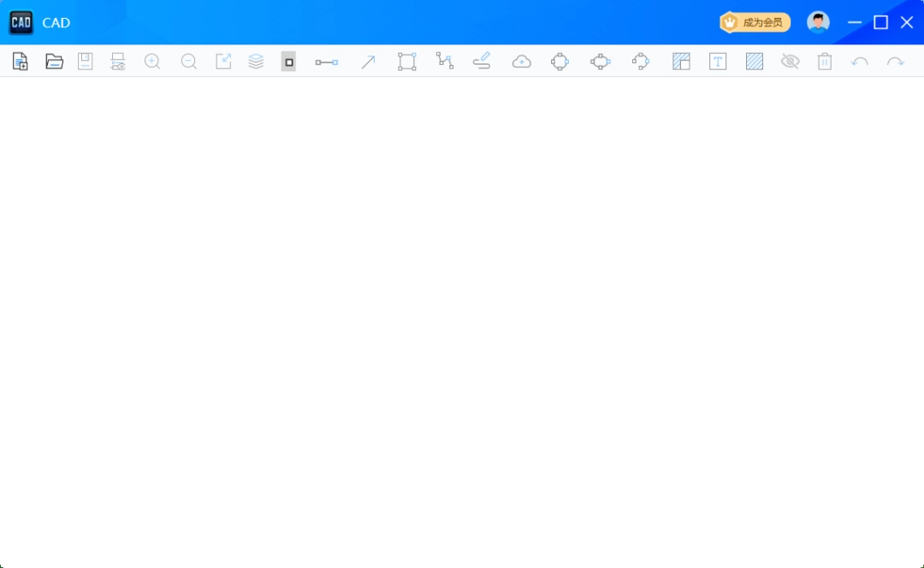Click the 成为会员 membership button
The height and width of the screenshot is (568, 924).
(754, 22)
